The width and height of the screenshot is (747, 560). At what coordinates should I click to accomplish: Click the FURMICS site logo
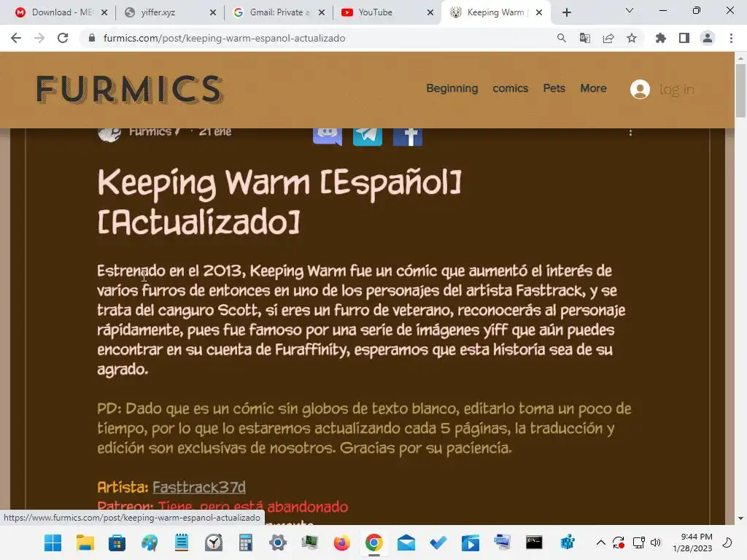point(130,89)
